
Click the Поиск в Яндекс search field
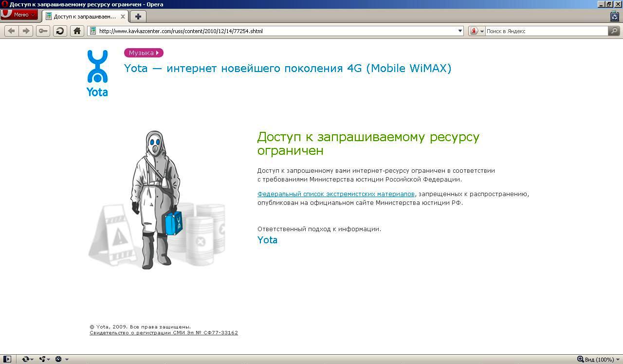coord(547,31)
